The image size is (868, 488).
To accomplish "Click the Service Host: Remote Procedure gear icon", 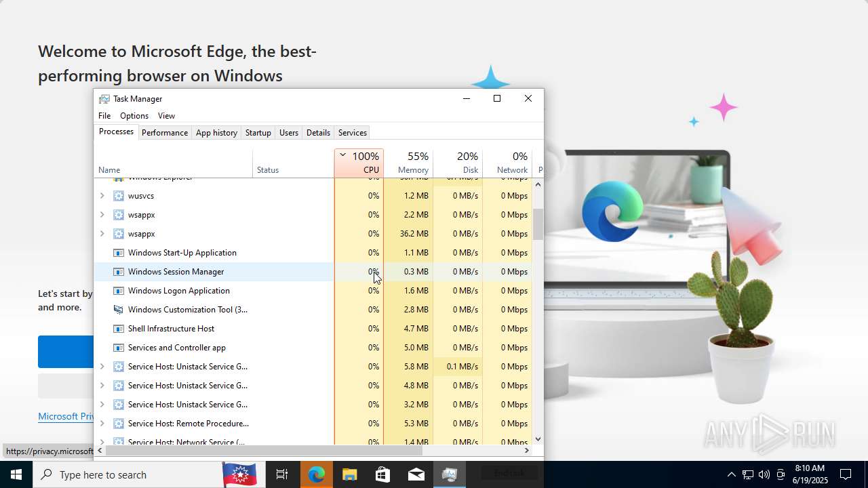I will pos(119,424).
